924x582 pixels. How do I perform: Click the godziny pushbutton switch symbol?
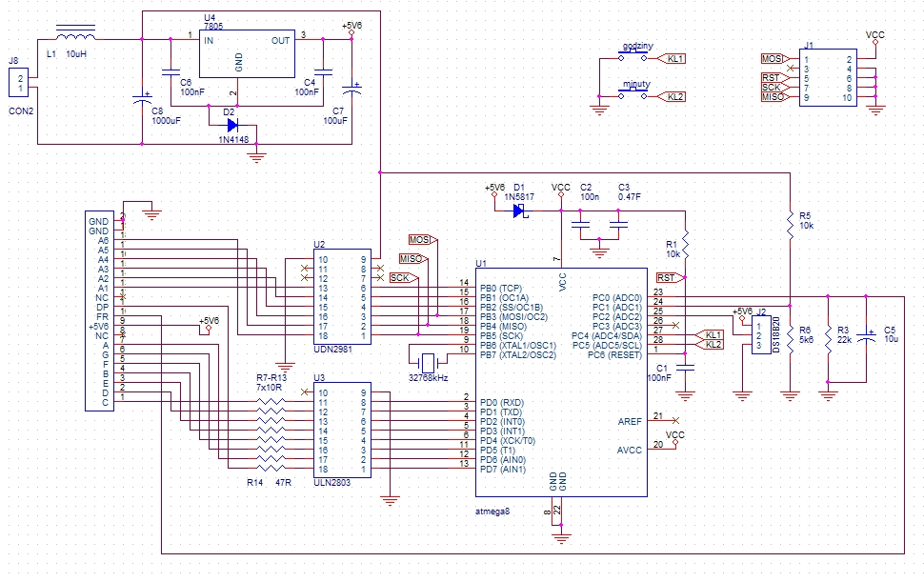[x=633, y=56]
